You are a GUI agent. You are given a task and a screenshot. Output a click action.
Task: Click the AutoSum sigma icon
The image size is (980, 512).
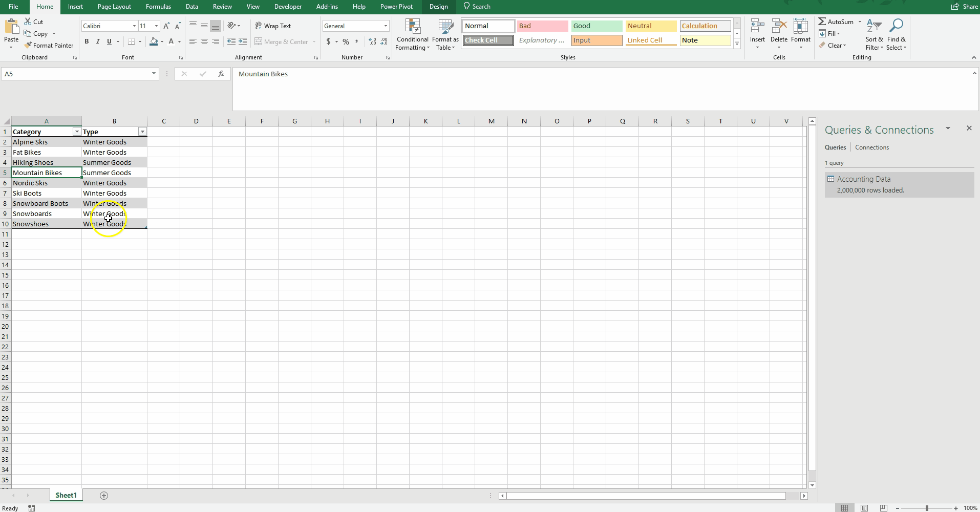822,22
